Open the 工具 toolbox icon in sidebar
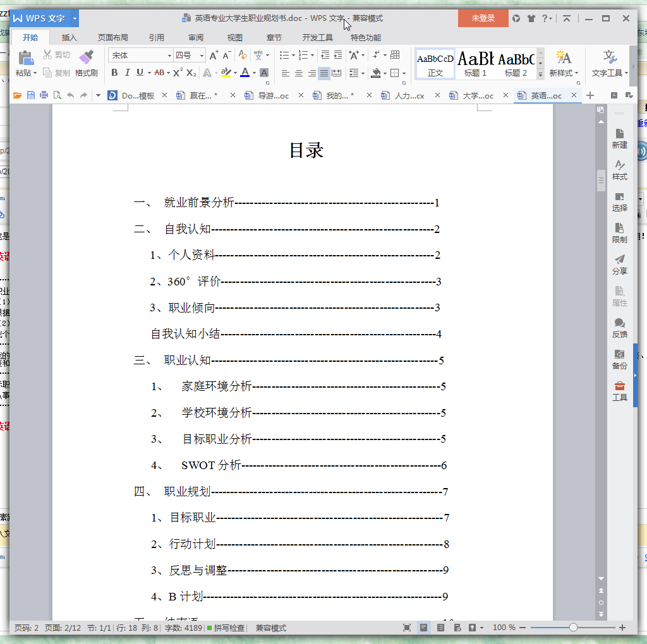This screenshot has height=644, width=647. pyautogui.click(x=619, y=391)
